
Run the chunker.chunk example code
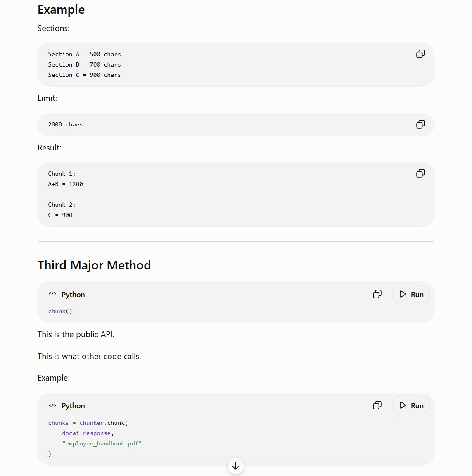point(411,405)
